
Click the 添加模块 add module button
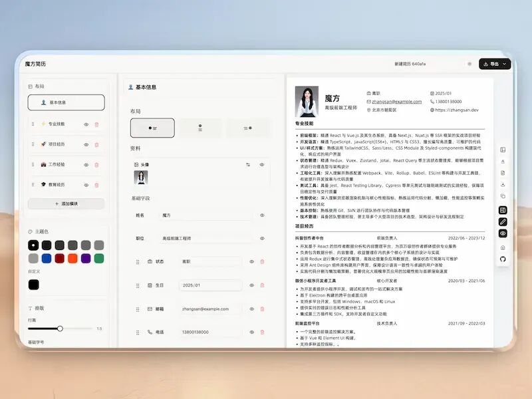tap(66, 203)
